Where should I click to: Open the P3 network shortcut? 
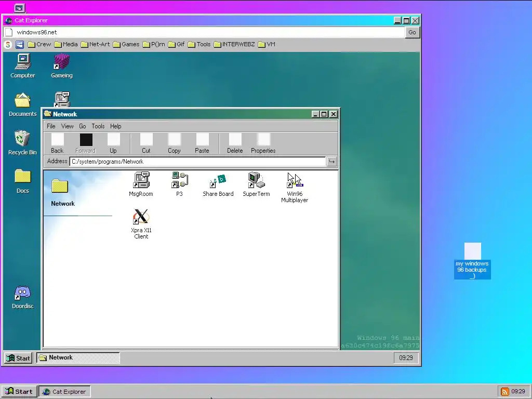click(179, 184)
